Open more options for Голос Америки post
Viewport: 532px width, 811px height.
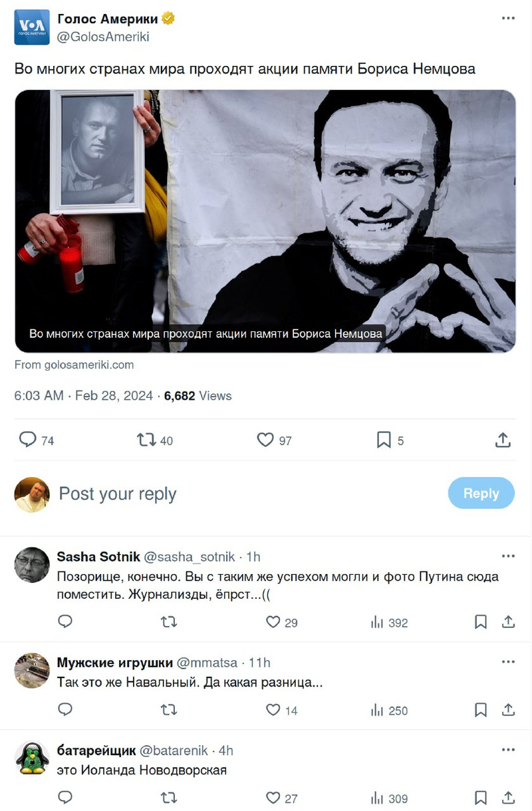(508, 19)
